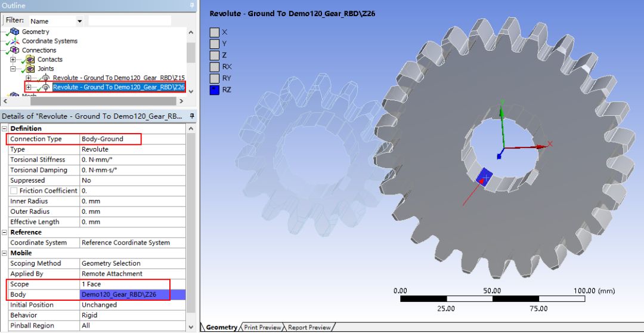Click the Suppressed value No
Viewport: 644px width, 333px height.
point(132,180)
